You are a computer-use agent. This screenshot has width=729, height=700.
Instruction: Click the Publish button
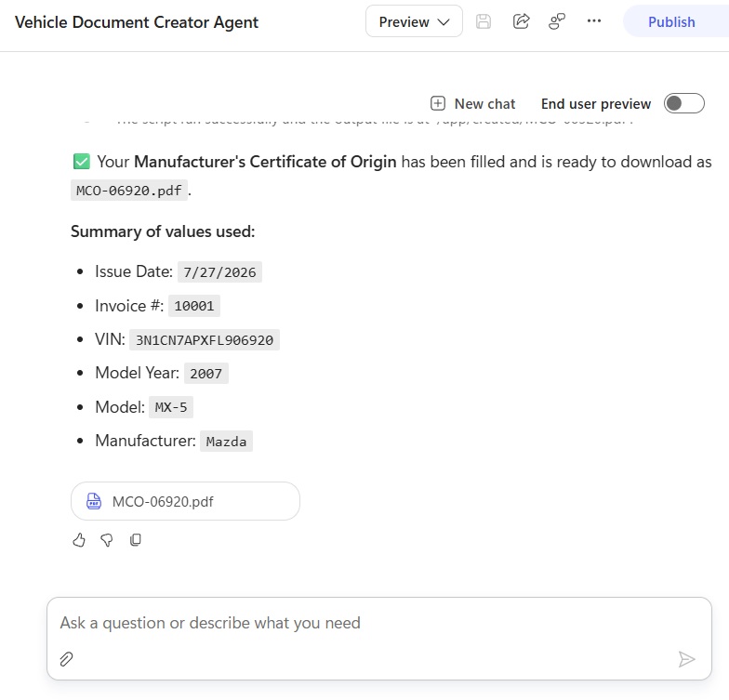point(671,21)
